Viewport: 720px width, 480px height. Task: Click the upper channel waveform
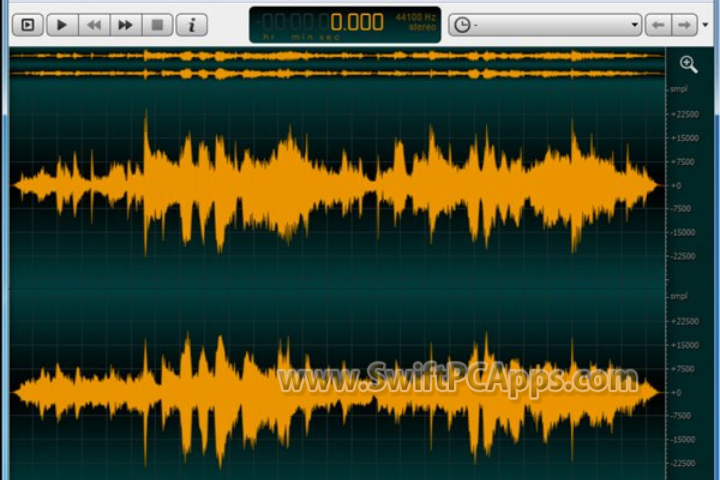(x=338, y=184)
